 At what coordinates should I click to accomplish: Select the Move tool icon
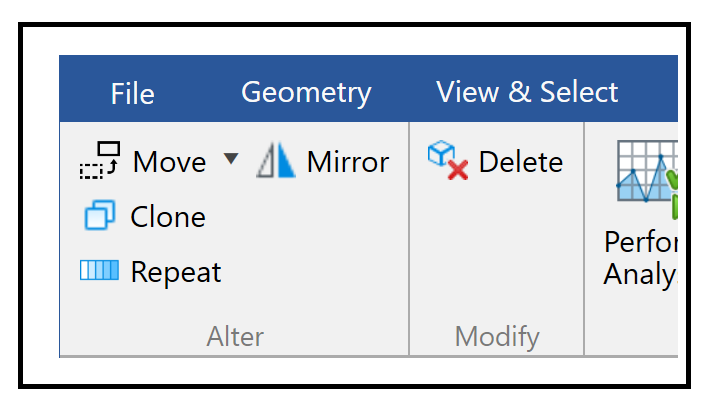(100, 161)
